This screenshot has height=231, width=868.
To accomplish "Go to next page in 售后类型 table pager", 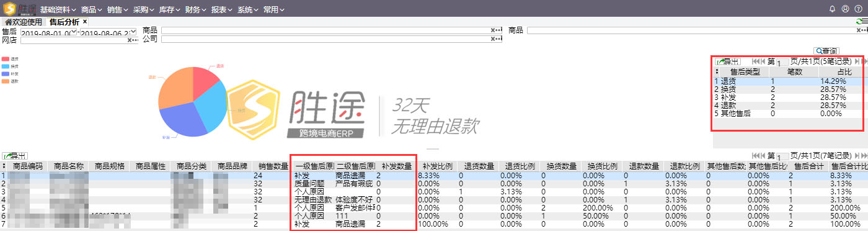I will tap(857, 61).
